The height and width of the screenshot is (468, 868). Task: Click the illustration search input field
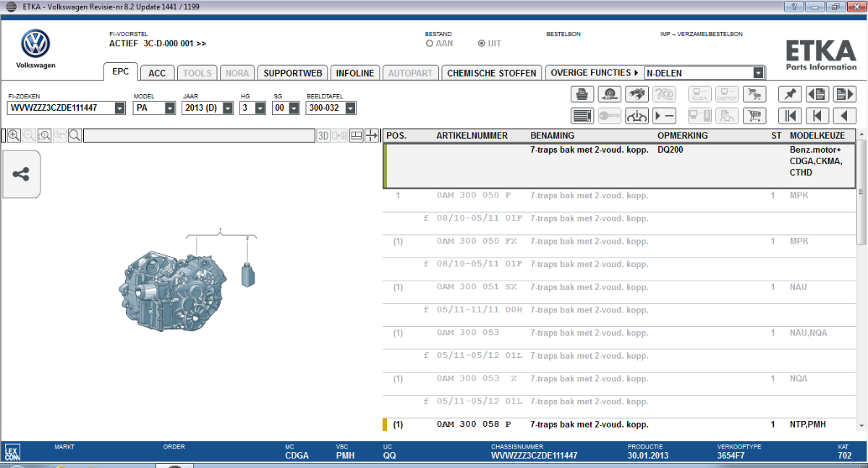coord(198,135)
